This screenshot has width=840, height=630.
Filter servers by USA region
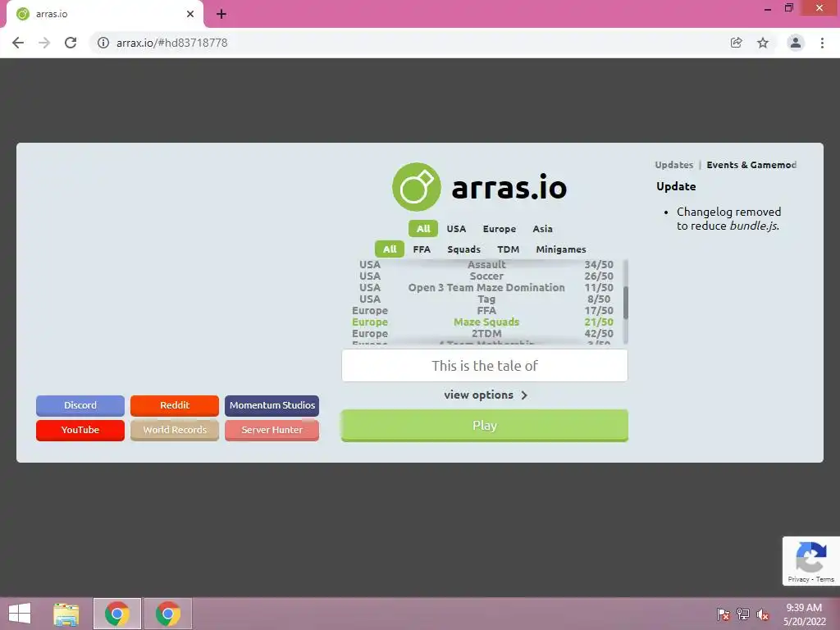456,229
